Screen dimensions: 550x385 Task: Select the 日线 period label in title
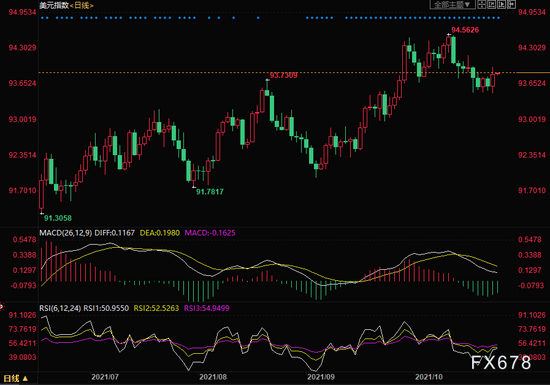click(82, 5)
